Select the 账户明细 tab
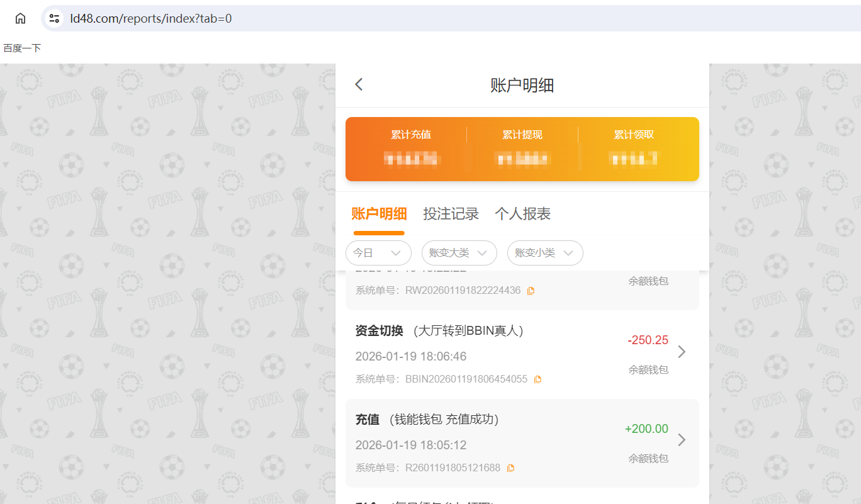 (378, 214)
